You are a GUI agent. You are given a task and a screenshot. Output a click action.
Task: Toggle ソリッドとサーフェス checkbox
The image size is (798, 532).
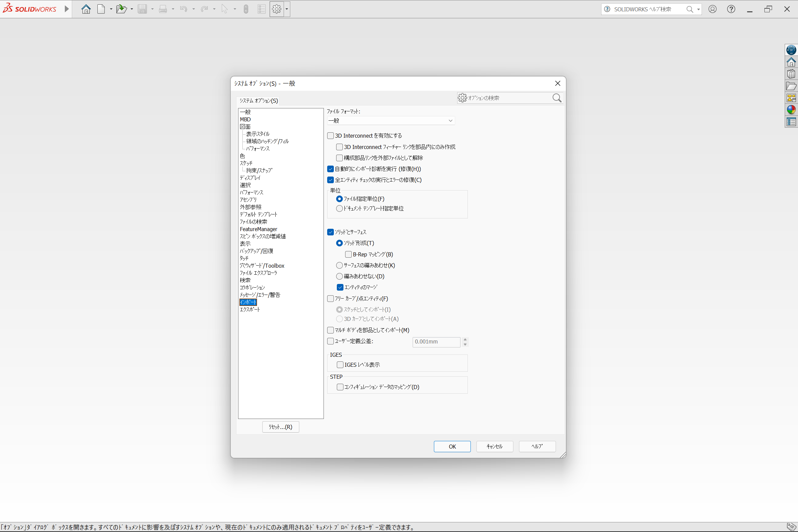tap(331, 232)
